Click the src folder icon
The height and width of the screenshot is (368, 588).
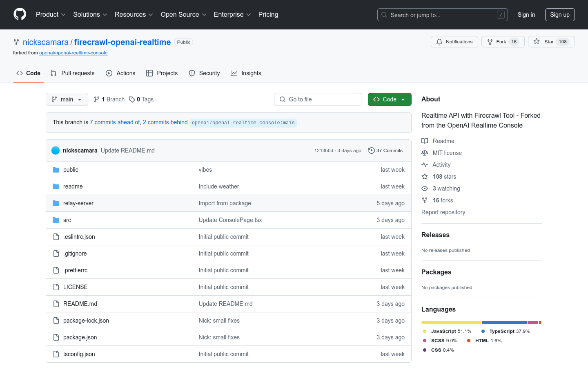point(56,220)
